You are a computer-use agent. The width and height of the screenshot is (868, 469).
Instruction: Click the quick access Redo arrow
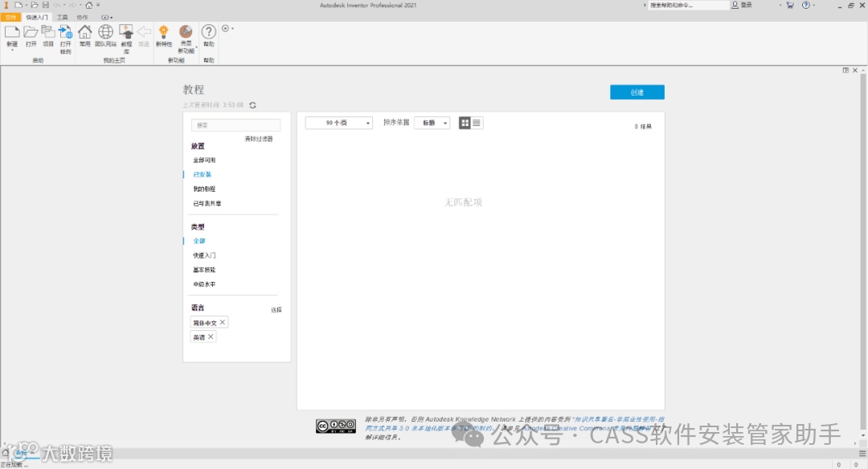click(x=73, y=5)
